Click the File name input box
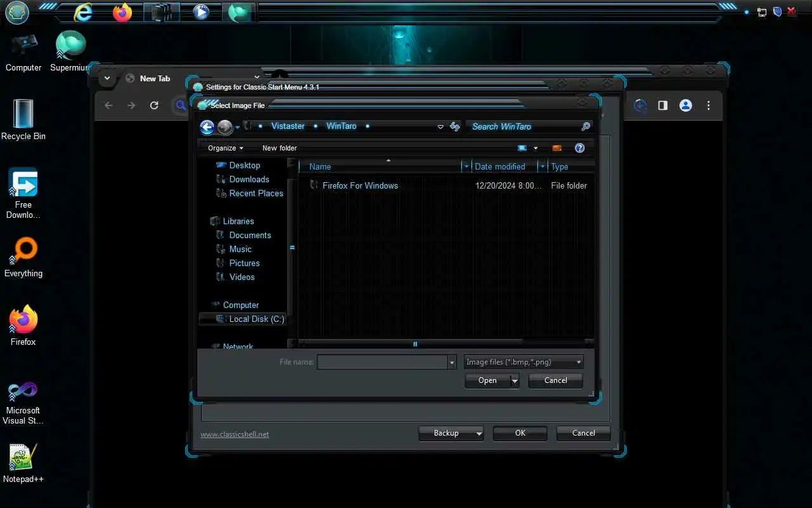 tap(383, 362)
